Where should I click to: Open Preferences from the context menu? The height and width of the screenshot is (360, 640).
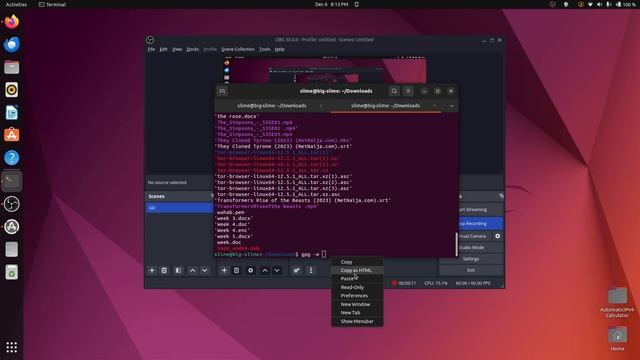click(x=354, y=296)
